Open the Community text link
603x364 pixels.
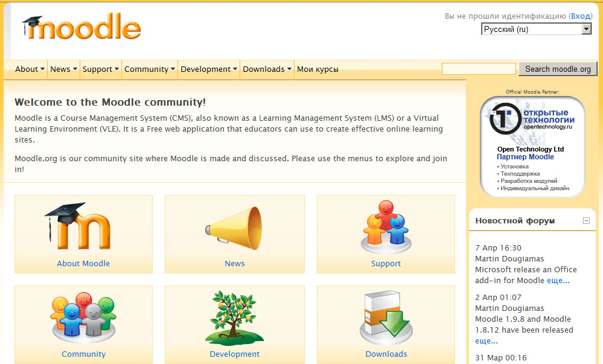pos(83,354)
